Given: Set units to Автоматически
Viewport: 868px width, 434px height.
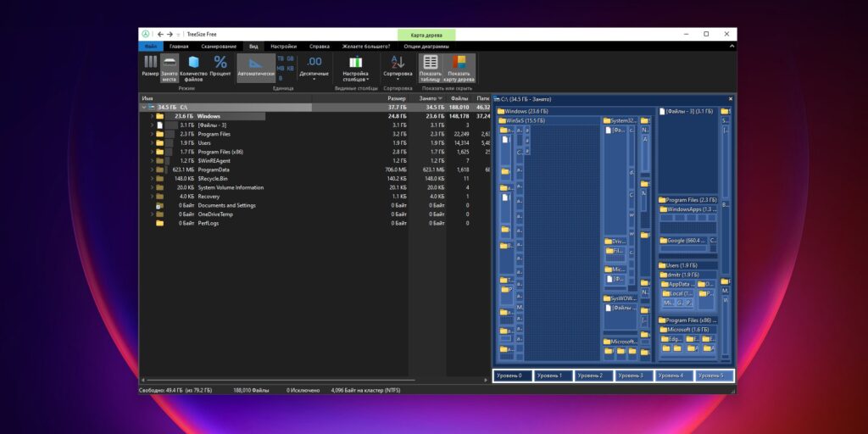Looking at the screenshot, I should [x=256, y=68].
